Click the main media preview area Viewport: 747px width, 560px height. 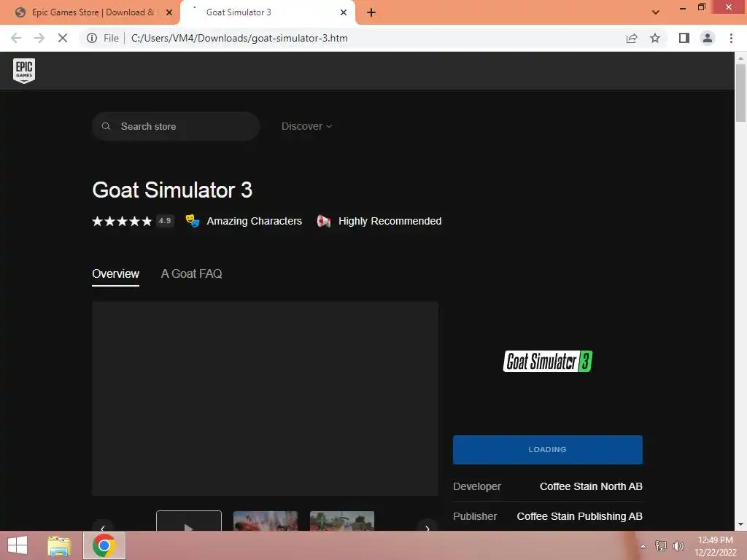click(x=265, y=399)
